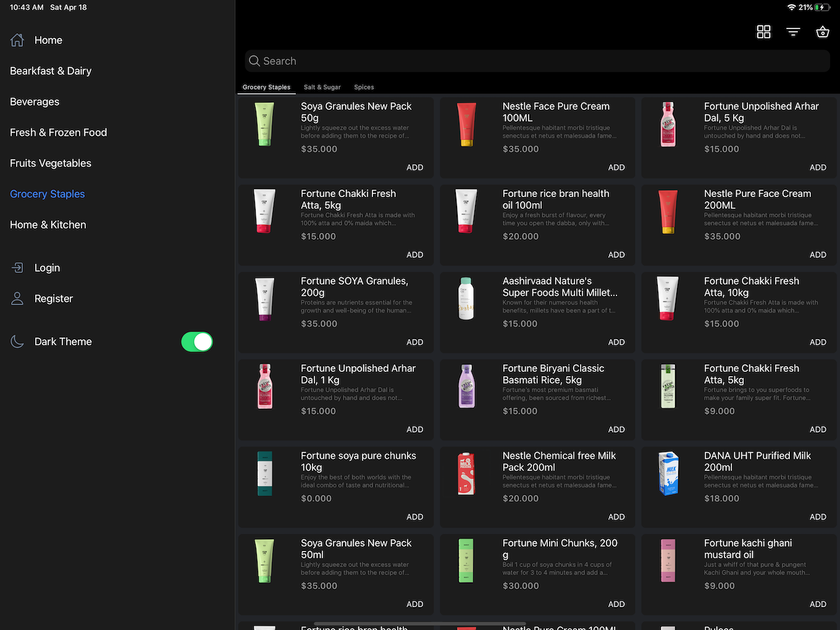The height and width of the screenshot is (630, 840).
Task: Select the Fortune Unpolished Arhar Dal, 1 Kg title
Action: (x=358, y=374)
